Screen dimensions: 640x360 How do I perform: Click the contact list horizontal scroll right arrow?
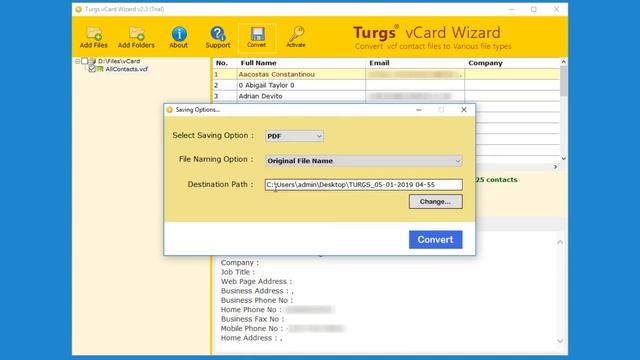pos(555,167)
